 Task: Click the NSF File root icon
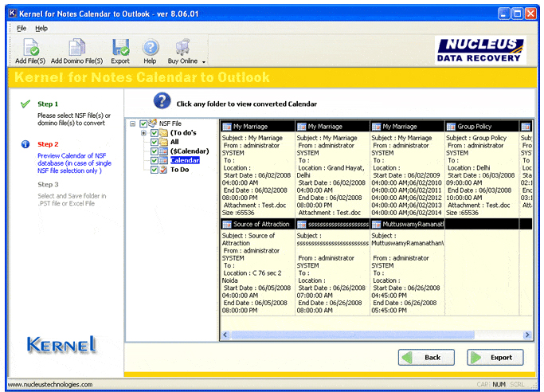click(x=153, y=123)
